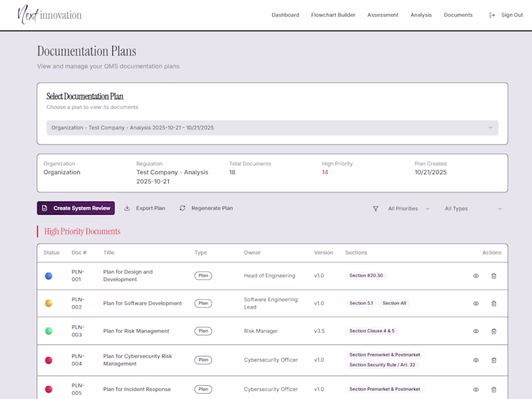
Task: Delete the Plan for Risk Management
Action: [x=493, y=331]
